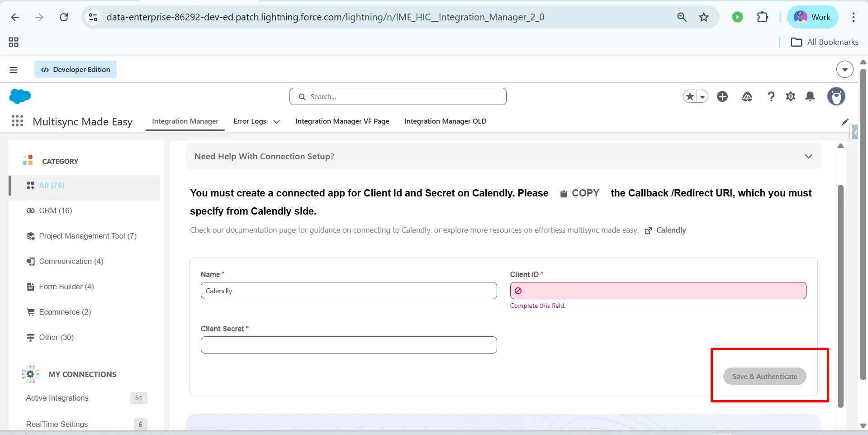
Task: Open the user profile avatar
Action: pos(836,96)
